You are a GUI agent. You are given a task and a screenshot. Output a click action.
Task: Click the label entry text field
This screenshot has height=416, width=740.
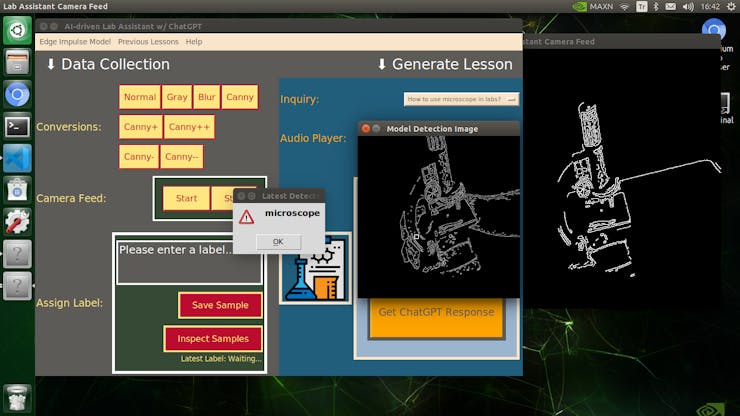(189, 261)
